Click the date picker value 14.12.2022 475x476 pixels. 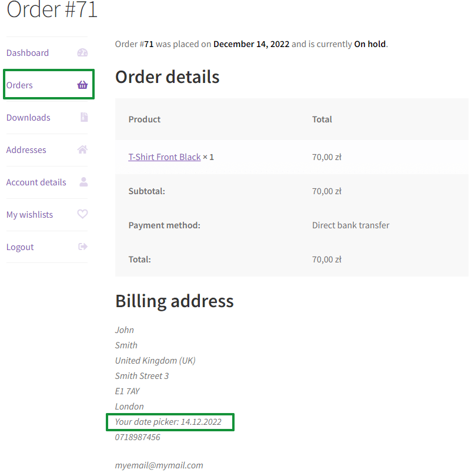coord(201,422)
